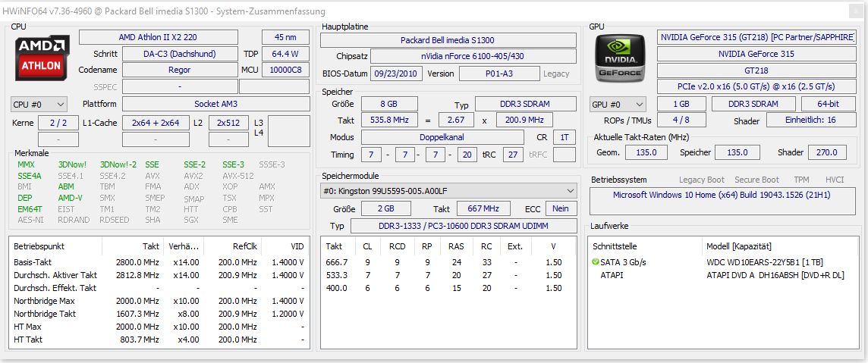Click the Regor codename field
Viewport: 868px width, 363px height.
(180, 70)
